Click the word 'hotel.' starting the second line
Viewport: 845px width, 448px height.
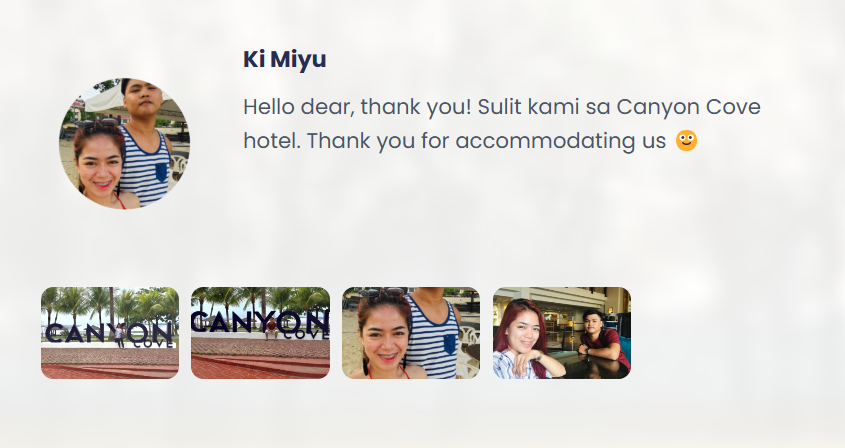tap(272, 141)
